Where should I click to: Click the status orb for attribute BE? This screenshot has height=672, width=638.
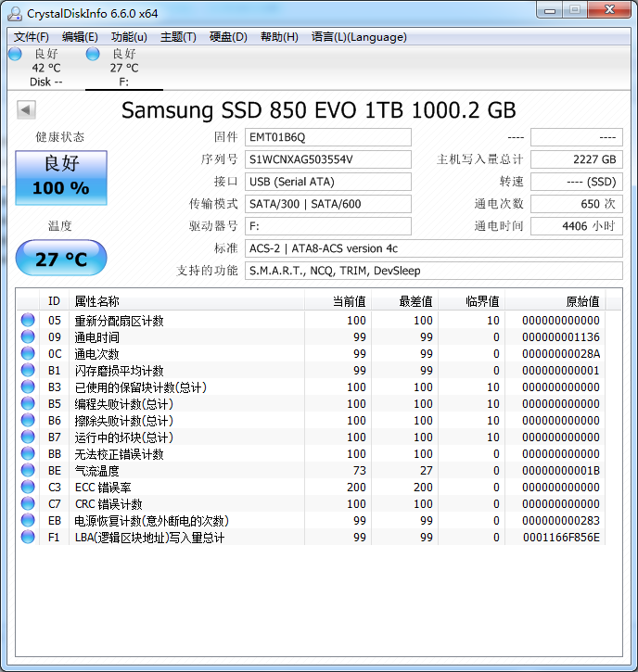[x=28, y=471]
